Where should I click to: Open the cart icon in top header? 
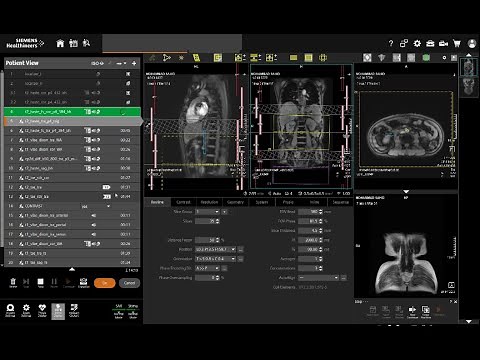pos(457,43)
